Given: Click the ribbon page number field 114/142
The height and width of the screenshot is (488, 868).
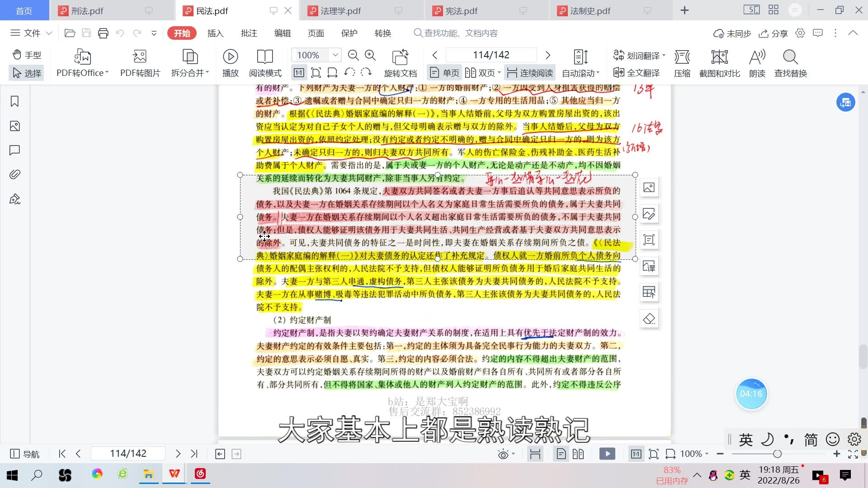Looking at the screenshot, I should (x=491, y=55).
